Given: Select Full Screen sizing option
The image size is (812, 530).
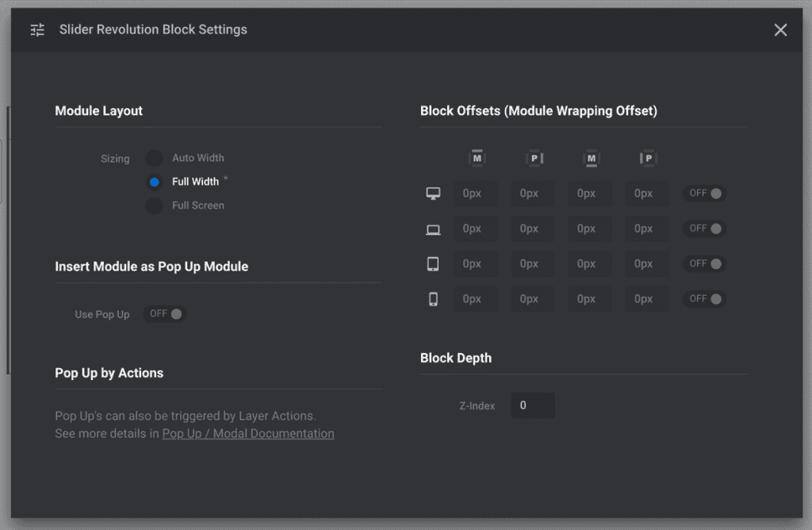Looking at the screenshot, I should [x=155, y=205].
